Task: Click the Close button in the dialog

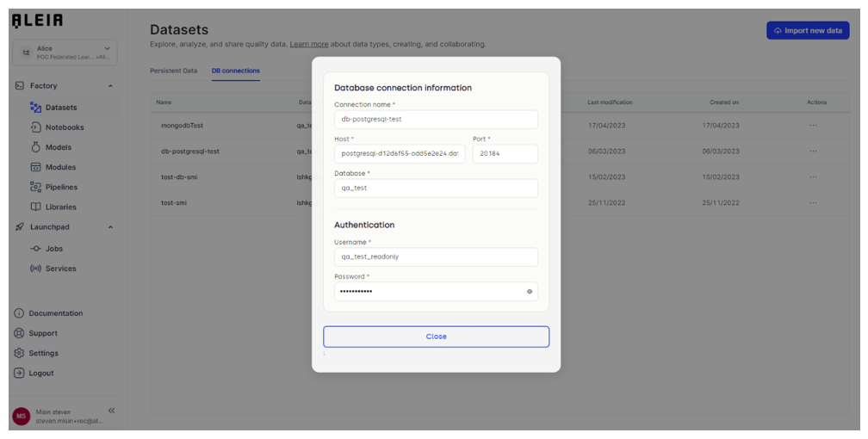Action: [x=436, y=337]
